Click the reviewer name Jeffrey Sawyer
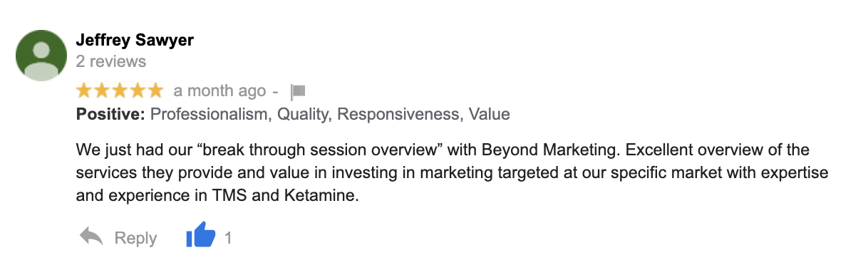Screen dimensions: 868x275 (x=135, y=40)
